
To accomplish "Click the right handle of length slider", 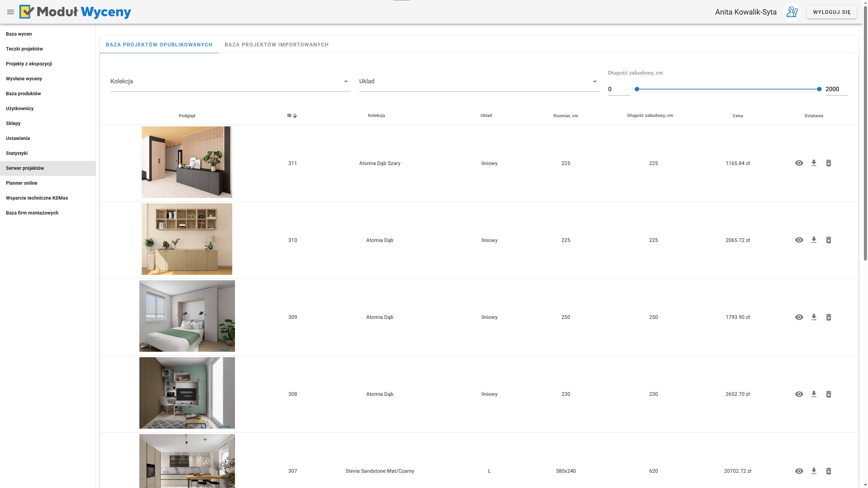I will [x=819, y=89].
